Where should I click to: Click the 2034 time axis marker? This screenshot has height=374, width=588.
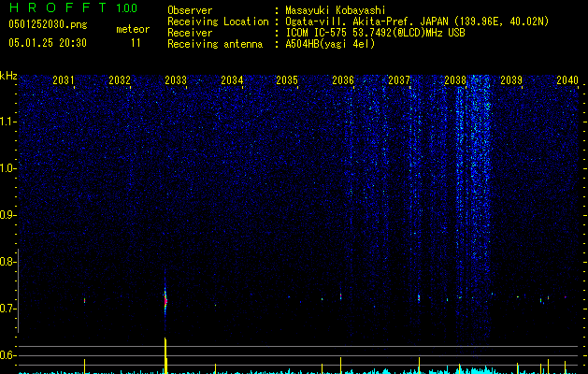point(232,80)
